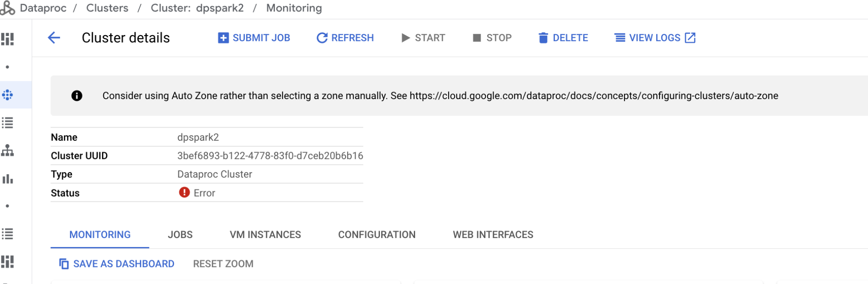Click the Monitoring breadcrumb

294,8
